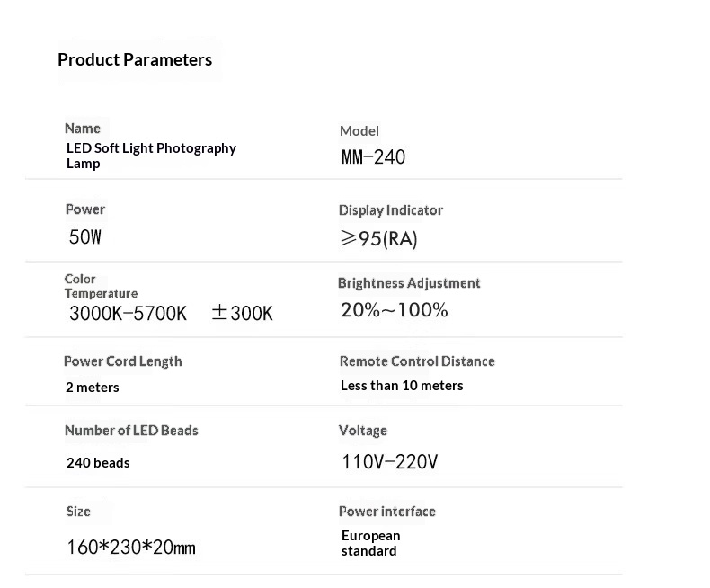Click the 240 beads value
Image resolution: width=710 pixels, height=588 pixels.
click(x=98, y=463)
